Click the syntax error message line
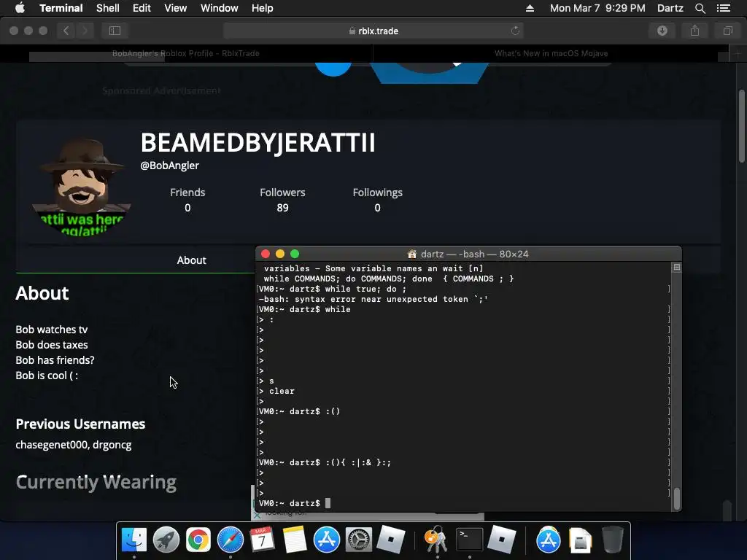This screenshot has height=560, width=747. tap(373, 299)
